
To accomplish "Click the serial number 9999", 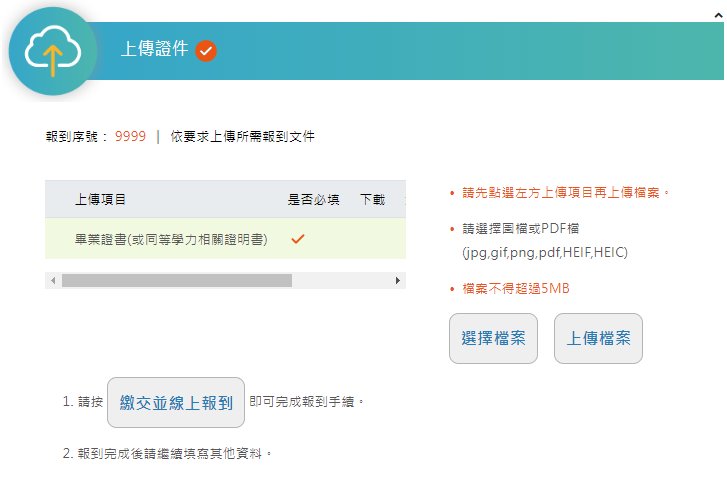I will pyautogui.click(x=130, y=136).
